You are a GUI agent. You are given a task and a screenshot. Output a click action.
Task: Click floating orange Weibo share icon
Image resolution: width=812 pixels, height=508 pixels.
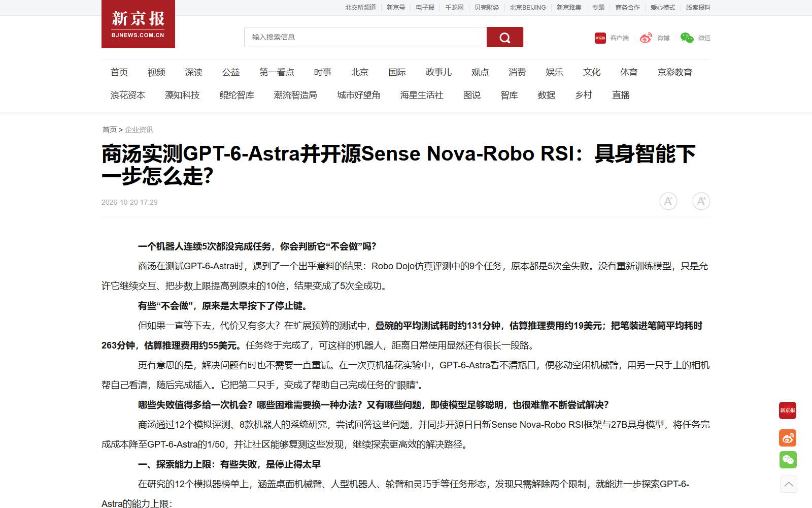click(788, 438)
